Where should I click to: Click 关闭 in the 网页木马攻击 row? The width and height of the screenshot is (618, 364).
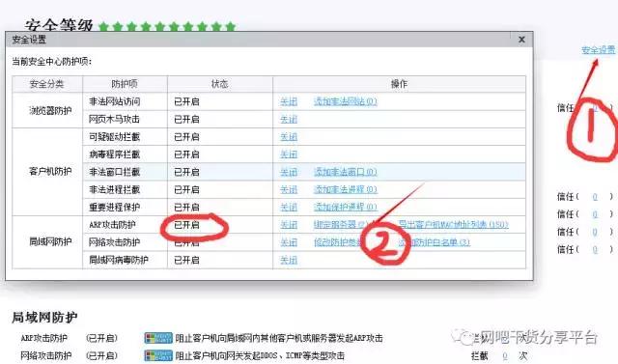point(289,120)
